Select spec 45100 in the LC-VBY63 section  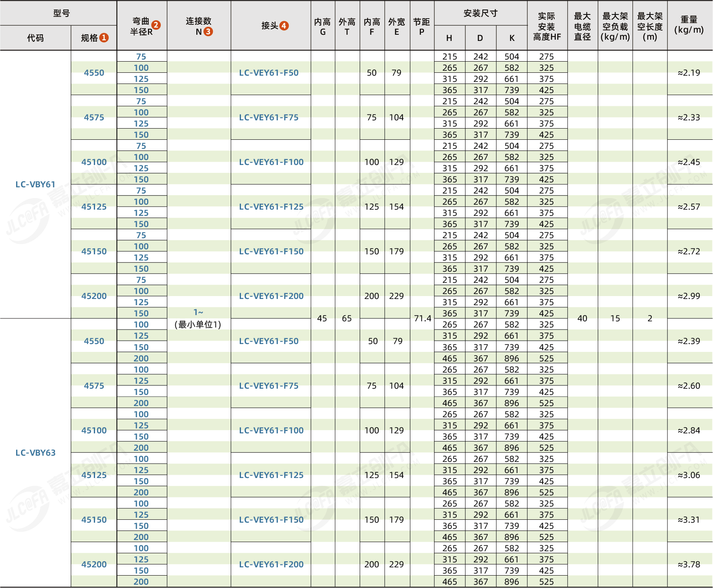tap(94, 430)
